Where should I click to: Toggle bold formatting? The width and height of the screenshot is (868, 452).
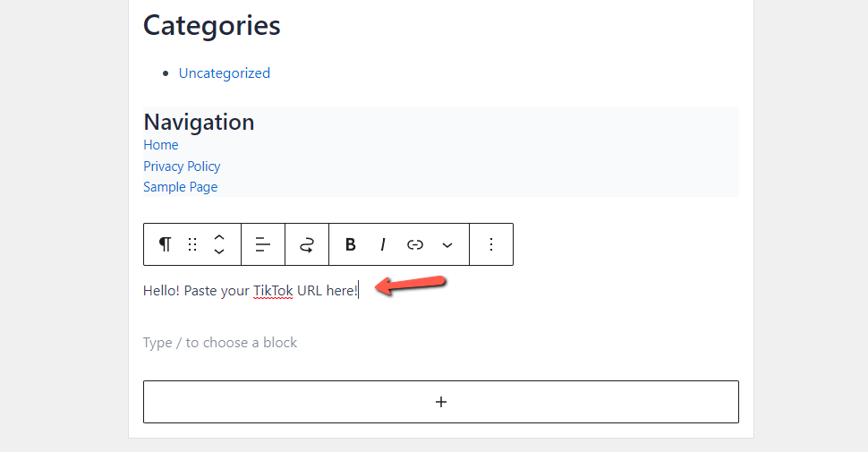(x=351, y=244)
